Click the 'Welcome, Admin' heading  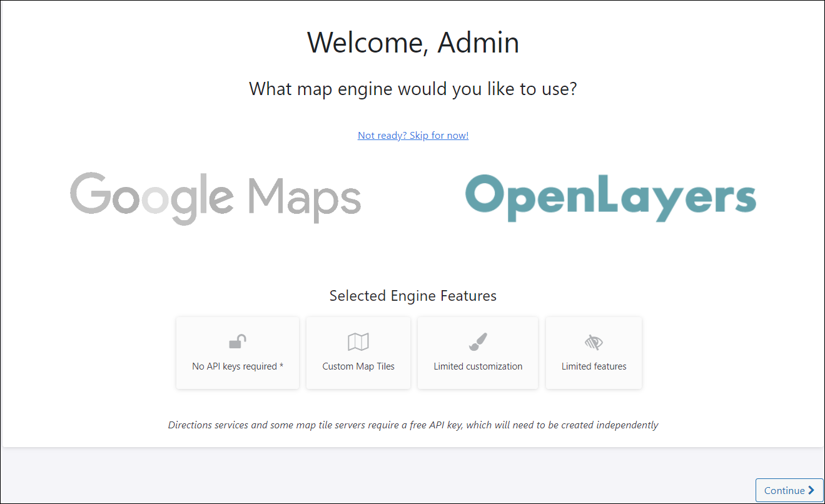coord(413,43)
